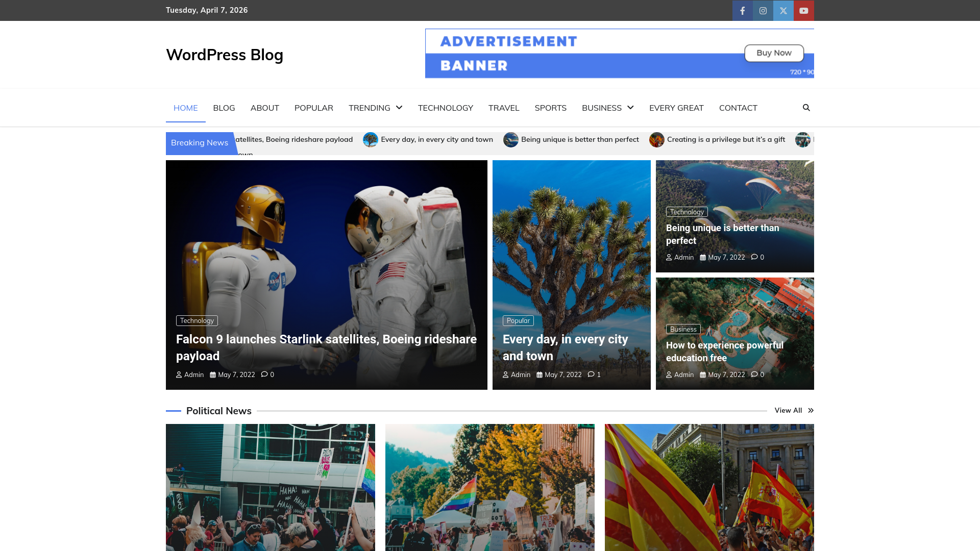Click the comment icon on 'How to experience' post

pos(754,374)
